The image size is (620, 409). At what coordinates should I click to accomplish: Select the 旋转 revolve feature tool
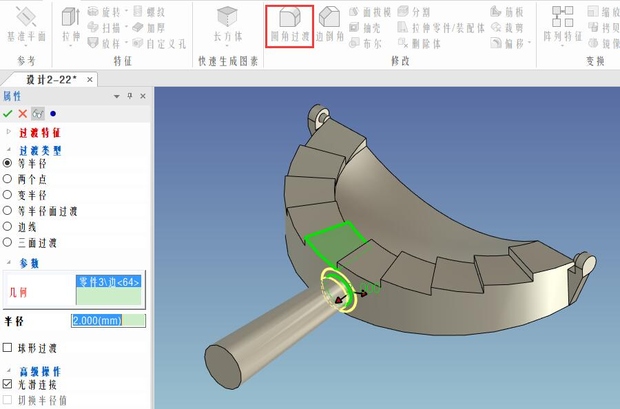104,12
